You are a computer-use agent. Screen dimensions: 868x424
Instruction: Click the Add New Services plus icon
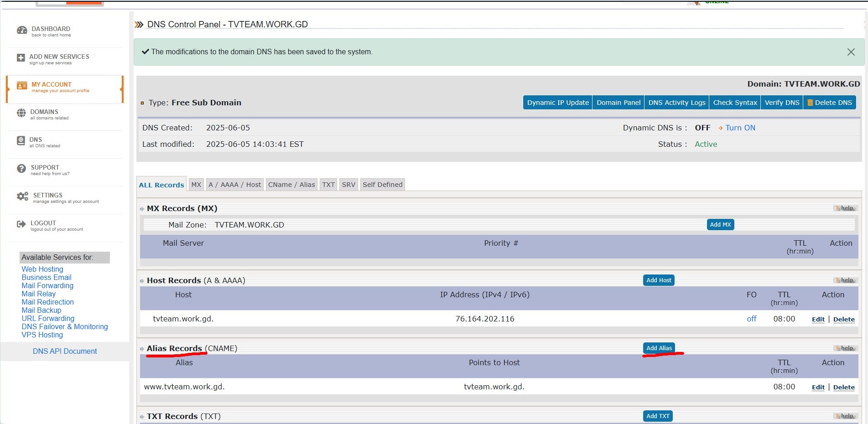click(21, 58)
